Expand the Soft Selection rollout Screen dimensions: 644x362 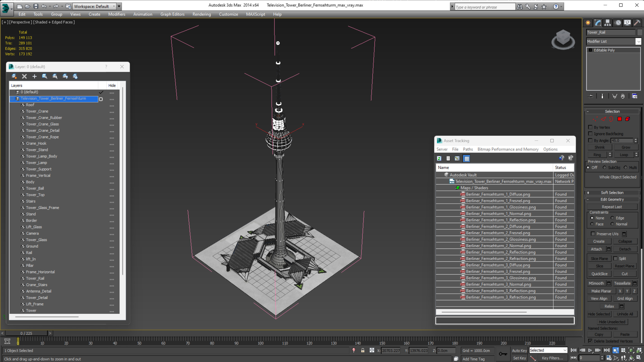(x=612, y=193)
